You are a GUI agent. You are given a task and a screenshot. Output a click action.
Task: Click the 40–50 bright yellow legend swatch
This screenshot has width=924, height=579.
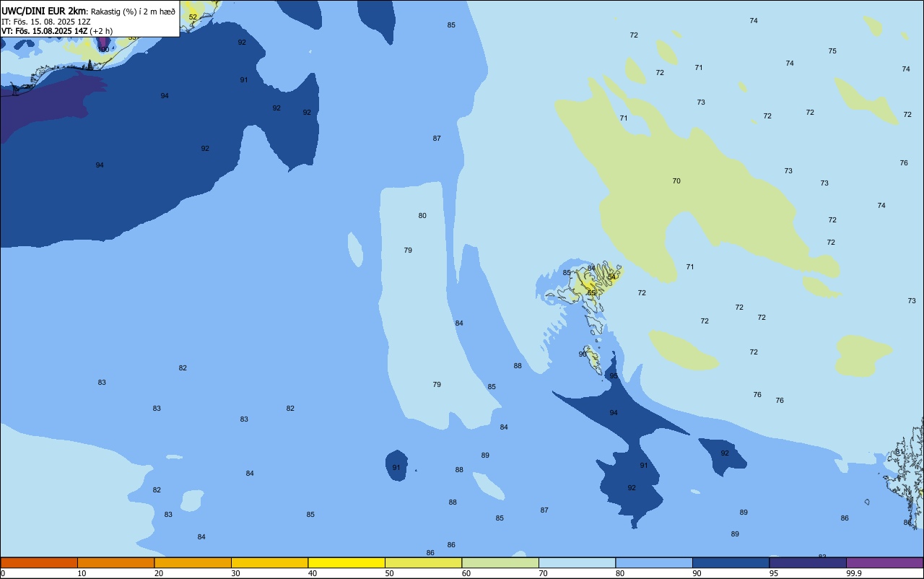346,562
